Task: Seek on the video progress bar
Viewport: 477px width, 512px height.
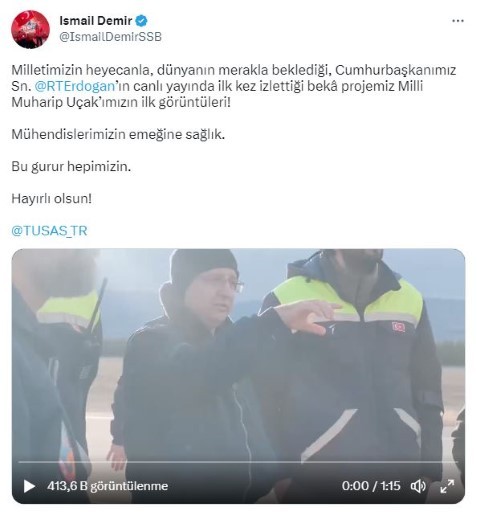Action: coord(238,462)
